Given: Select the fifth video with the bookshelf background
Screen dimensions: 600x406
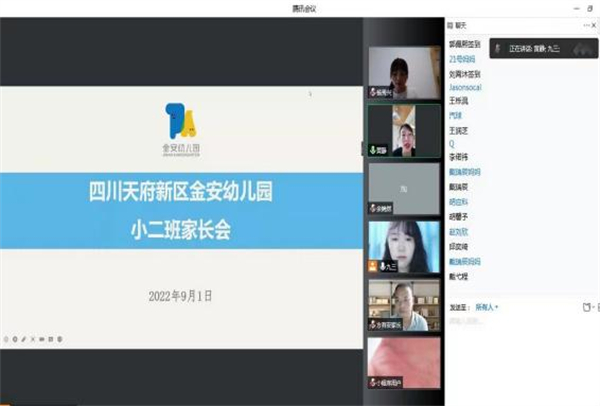Looking at the screenshot, I should point(403,305).
